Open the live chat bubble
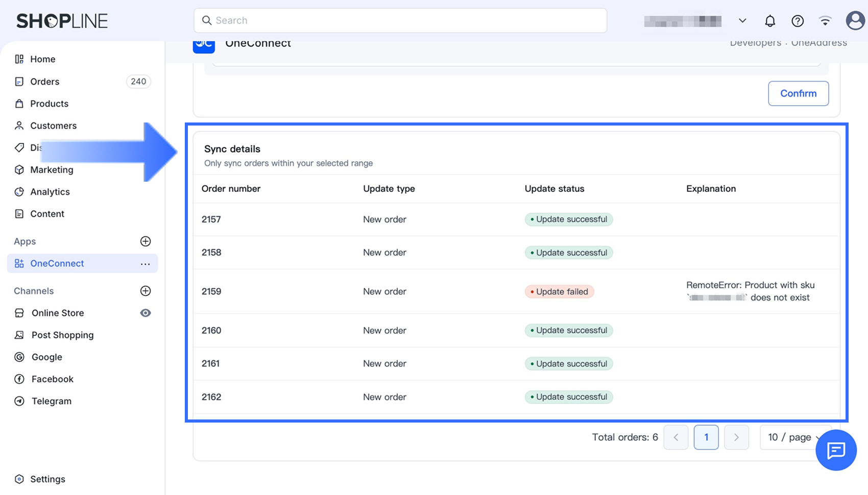Viewport: 868px width, 495px height. (836, 450)
